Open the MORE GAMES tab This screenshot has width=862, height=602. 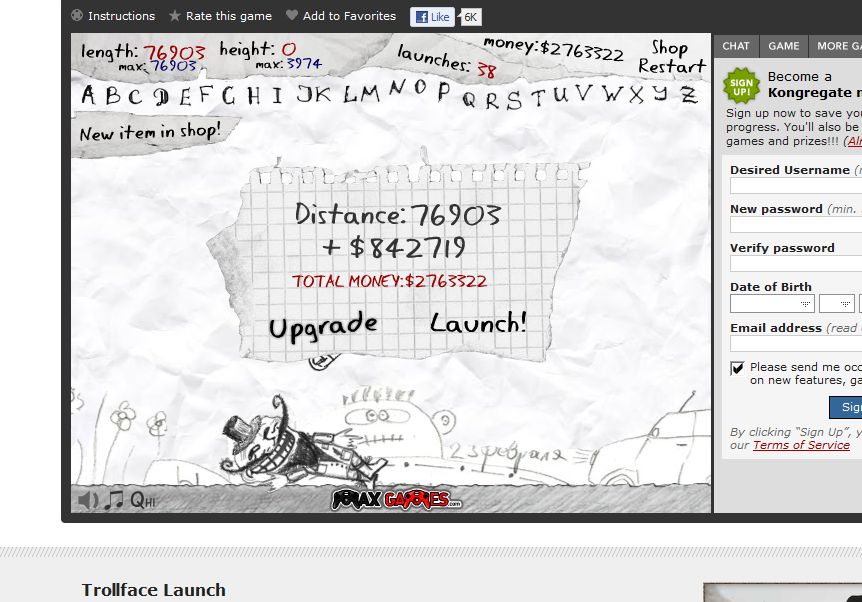coord(836,46)
